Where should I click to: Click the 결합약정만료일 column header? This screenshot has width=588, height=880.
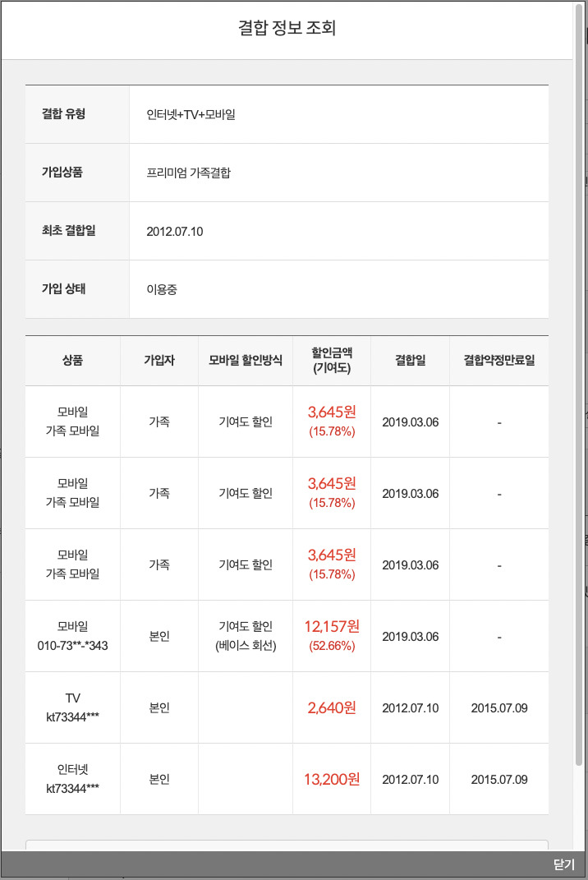[x=498, y=360]
